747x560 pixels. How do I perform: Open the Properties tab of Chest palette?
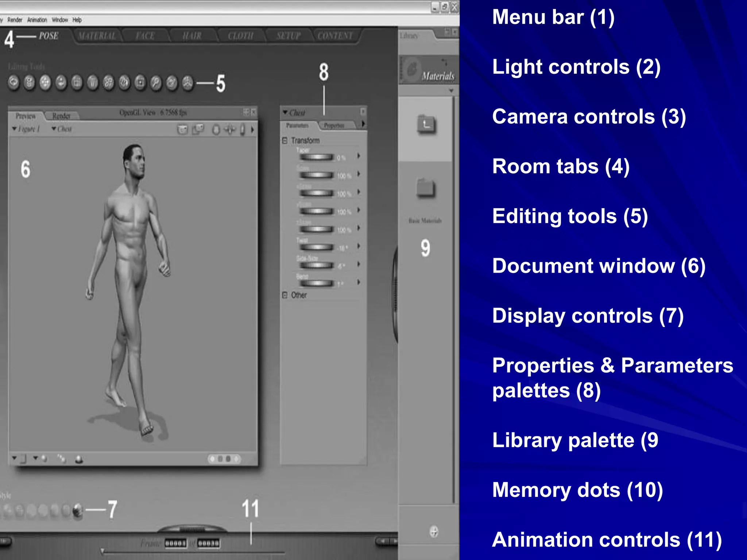click(x=334, y=125)
